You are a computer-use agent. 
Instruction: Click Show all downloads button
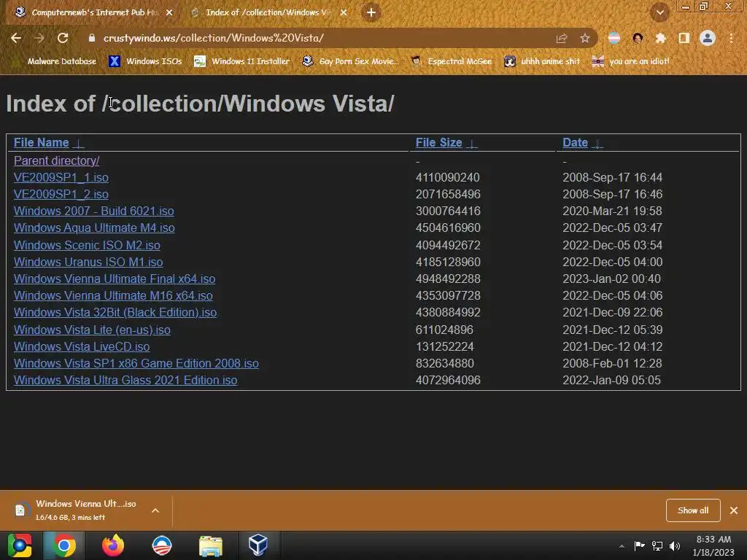coord(693,510)
